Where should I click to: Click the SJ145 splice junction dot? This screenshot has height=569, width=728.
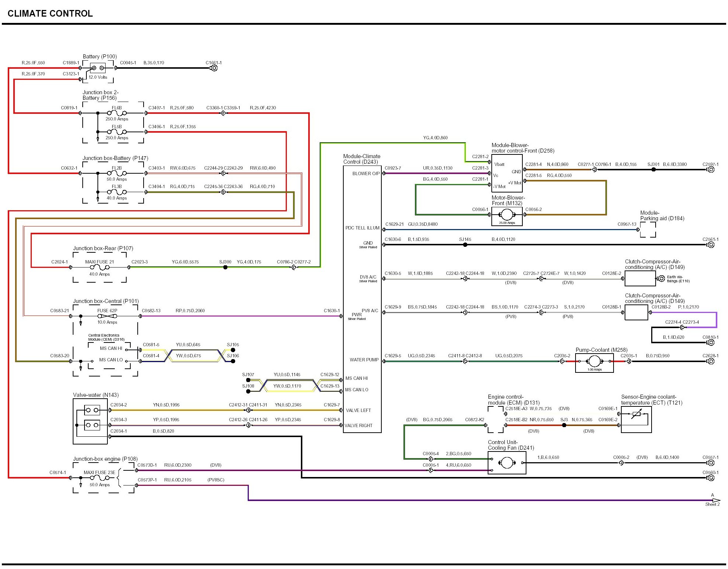pyautogui.click(x=465, y=245)
